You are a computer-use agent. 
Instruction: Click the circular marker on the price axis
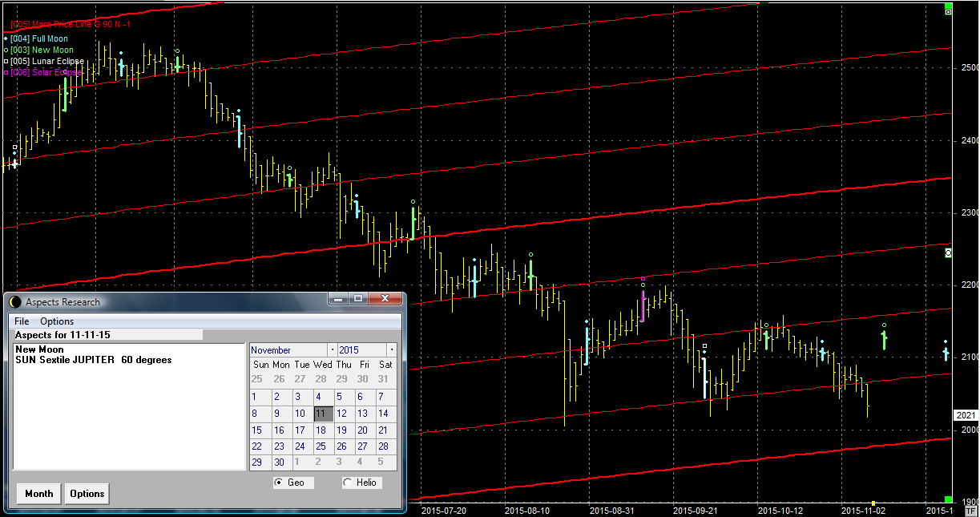949,252
